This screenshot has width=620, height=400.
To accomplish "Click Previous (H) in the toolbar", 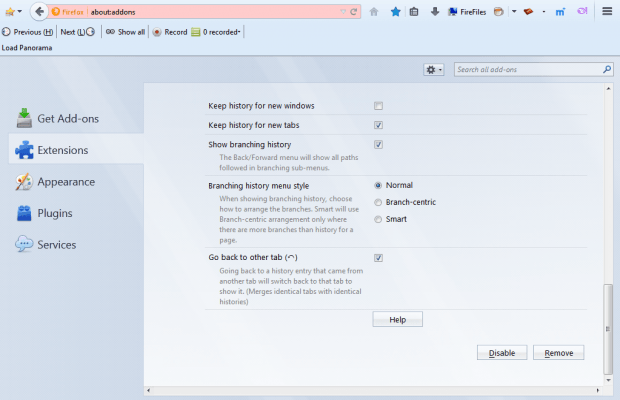I will click(x=28, y=32).
